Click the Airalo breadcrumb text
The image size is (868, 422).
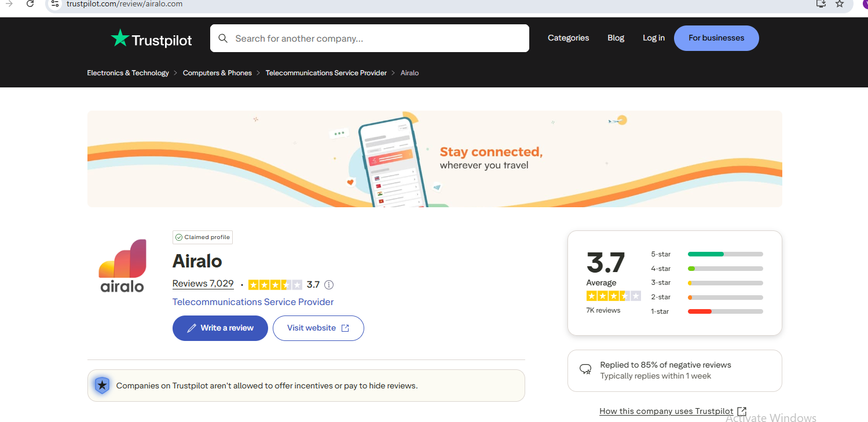(x=409, y=73)
